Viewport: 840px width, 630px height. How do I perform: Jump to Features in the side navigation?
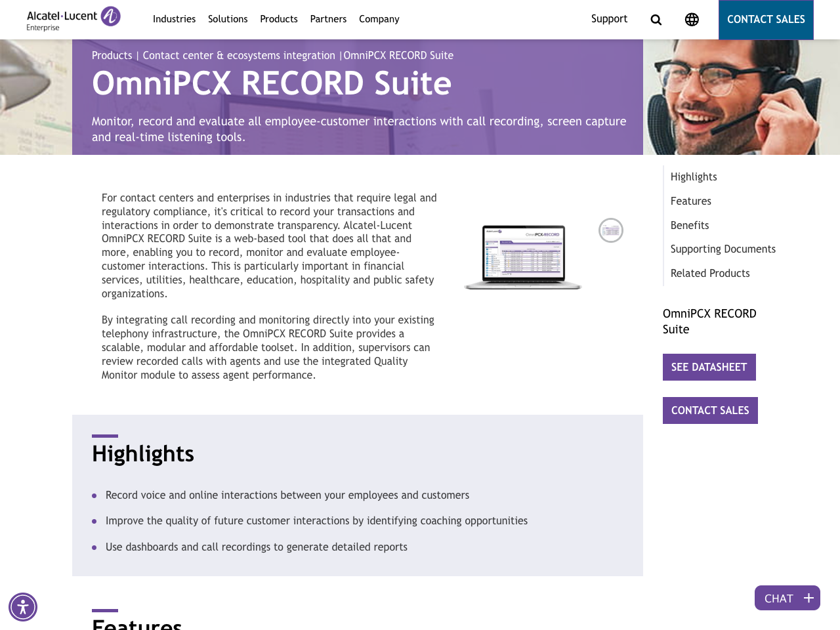(691, 201)
